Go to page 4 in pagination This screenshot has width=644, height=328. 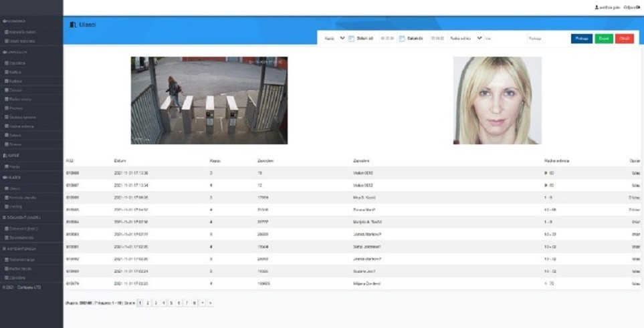click(x=163, y=303)
